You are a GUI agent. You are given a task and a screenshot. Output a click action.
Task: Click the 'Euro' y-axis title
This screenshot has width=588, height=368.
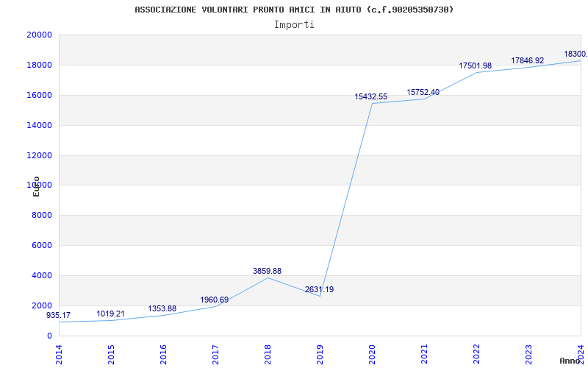tap(36, 186)
